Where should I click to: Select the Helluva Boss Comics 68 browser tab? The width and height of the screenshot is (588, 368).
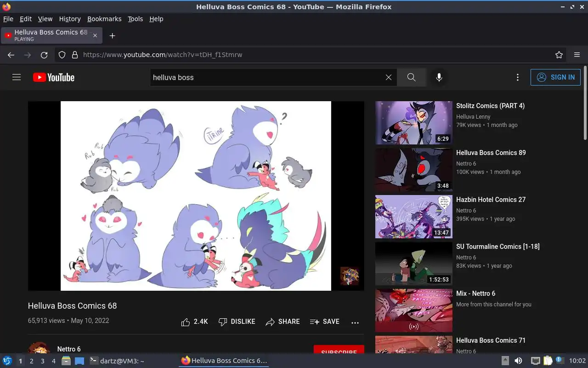pos(51,35)
